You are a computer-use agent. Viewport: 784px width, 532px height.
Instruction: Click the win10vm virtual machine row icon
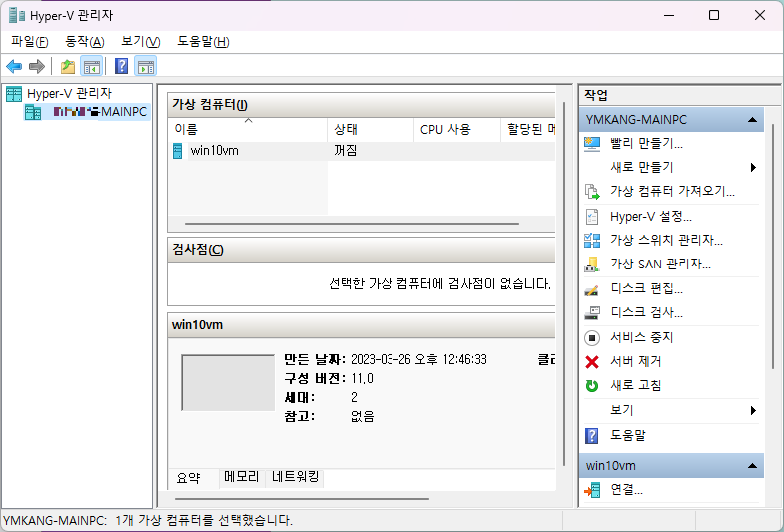click(x=177, y=151)
